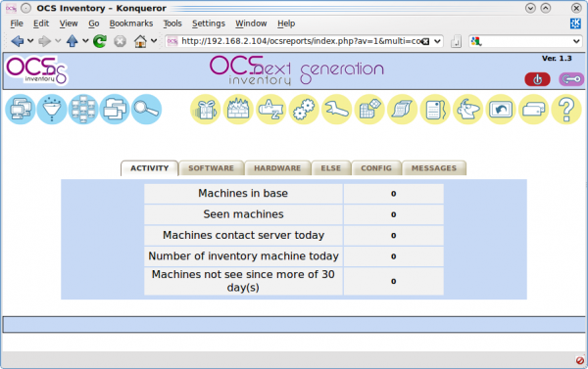Viewport: 588px width, 369px height.
Task: Click the stacked windows duplicates icon
Action: (x=115, y=110)
